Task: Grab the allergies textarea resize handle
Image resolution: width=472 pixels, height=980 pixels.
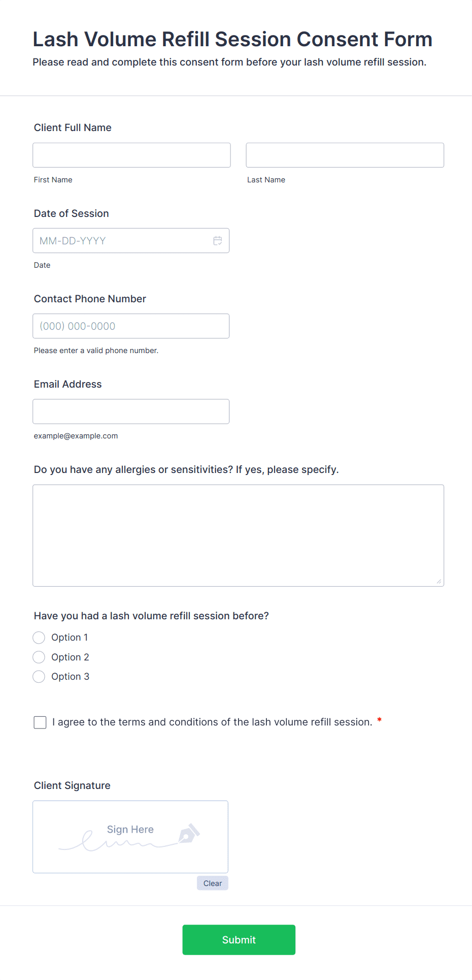Action: coord(439,581)
